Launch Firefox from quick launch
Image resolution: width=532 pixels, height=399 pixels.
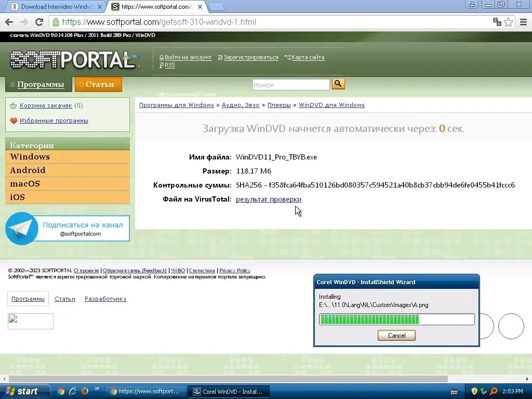[85, 391]
